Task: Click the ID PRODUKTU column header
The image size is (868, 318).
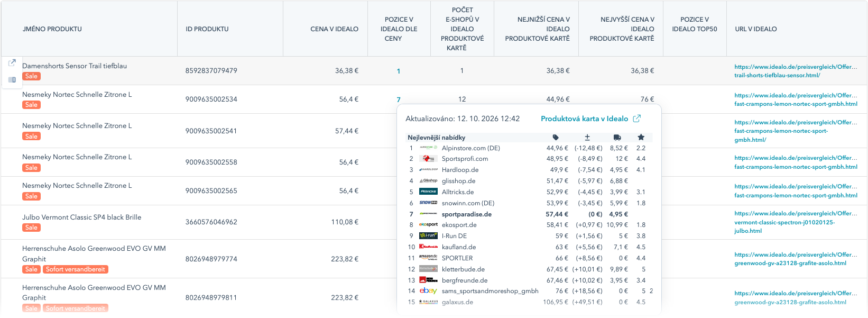Action: [x=207, y=29]
